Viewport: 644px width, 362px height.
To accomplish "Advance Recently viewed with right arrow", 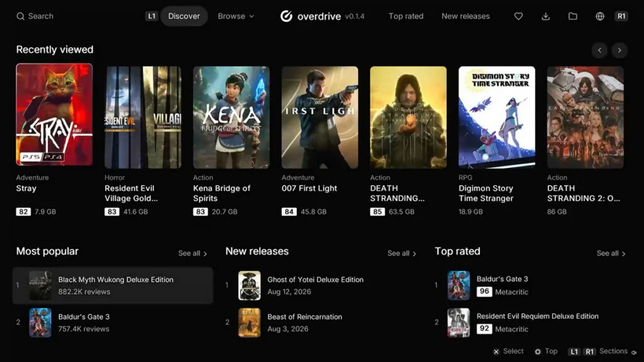I will (619, 50).
